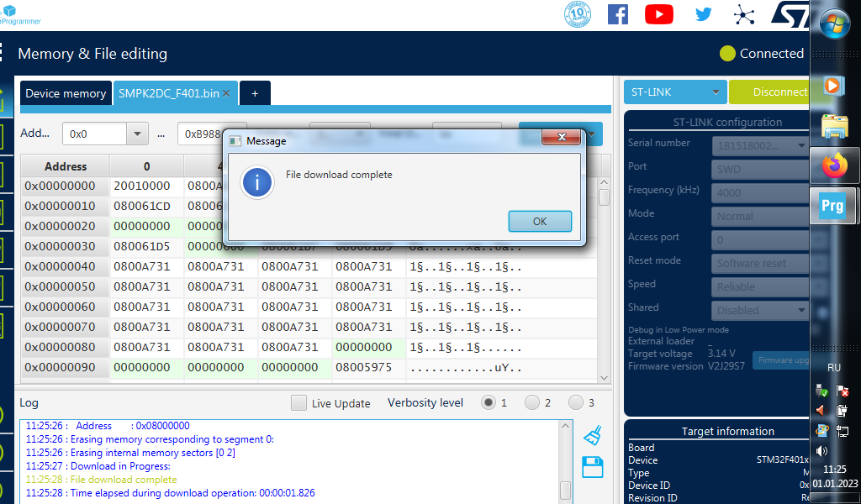The width and height of the screenshot is (861, 504).
Task: Open the Port SWD dropdown
Action: (x=760, y=170)
